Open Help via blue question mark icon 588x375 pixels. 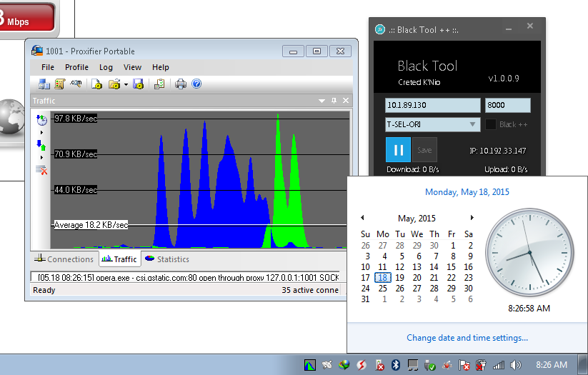coord(196,84)
